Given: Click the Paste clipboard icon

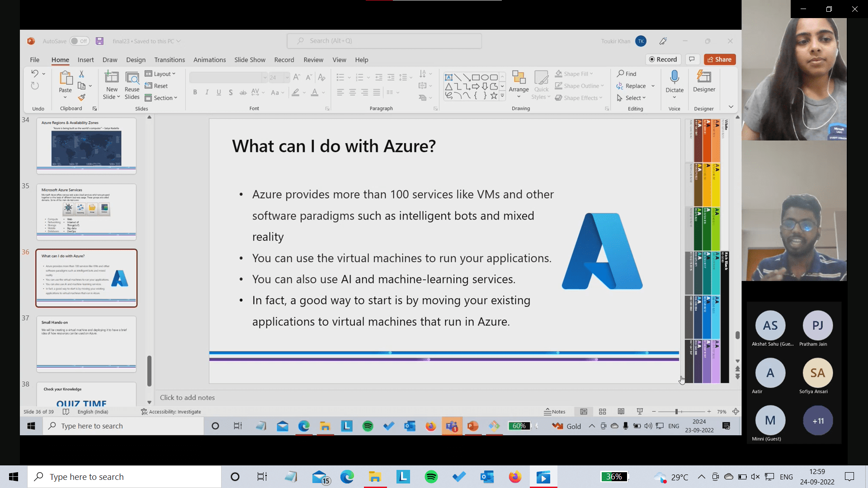Looking at the screenshot, I should (66, 78).
